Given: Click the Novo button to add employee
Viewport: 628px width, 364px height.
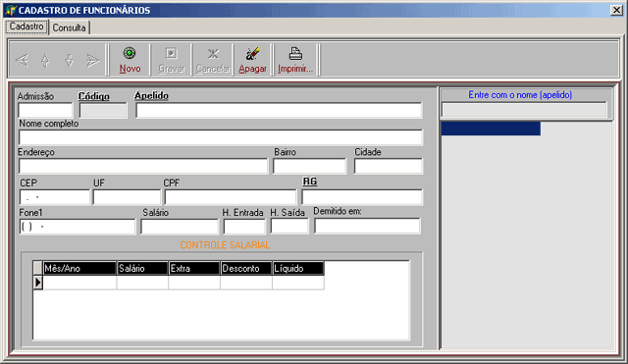Looking at the screenshot, I should point(130,60).
